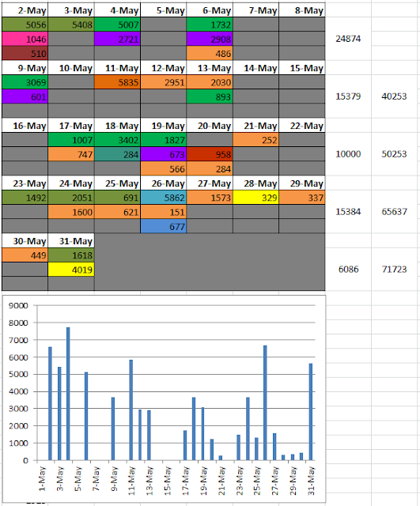Select the cell containing 5056

click(25, 25)
